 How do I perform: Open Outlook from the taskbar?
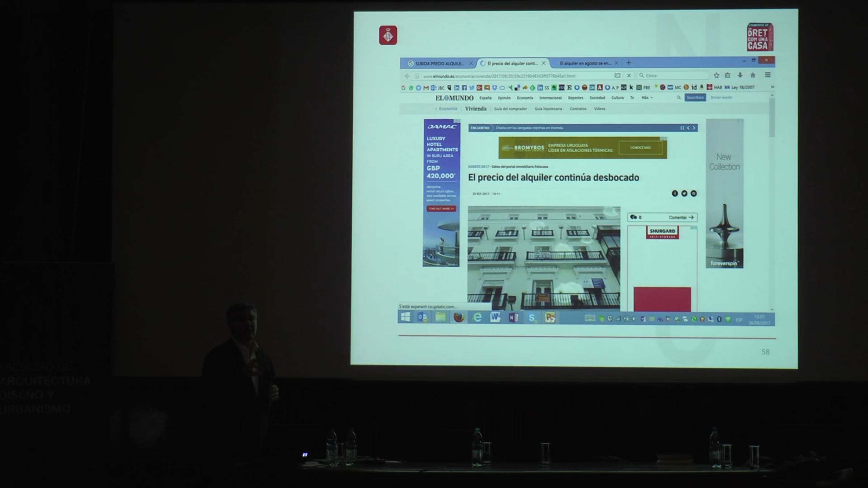(x=422, y=317)
